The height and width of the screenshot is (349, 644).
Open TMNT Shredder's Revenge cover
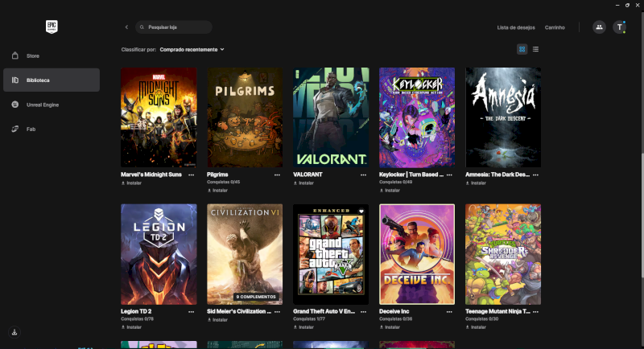pos(502,254)
